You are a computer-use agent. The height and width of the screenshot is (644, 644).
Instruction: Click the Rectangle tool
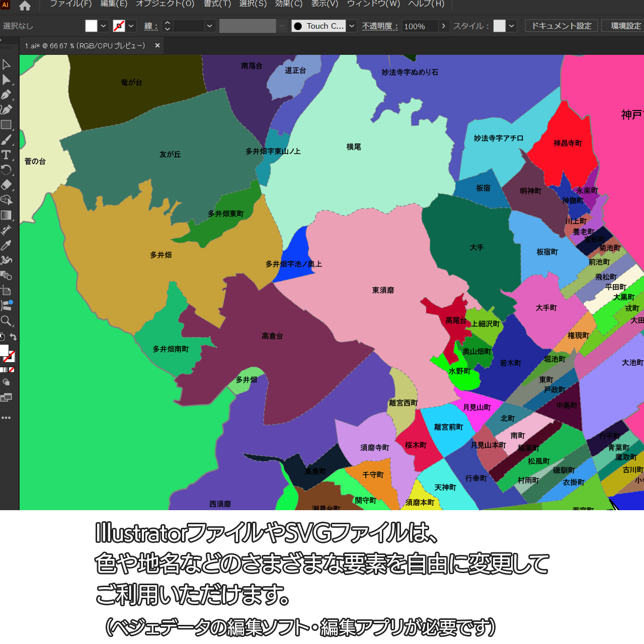(6, 125)
